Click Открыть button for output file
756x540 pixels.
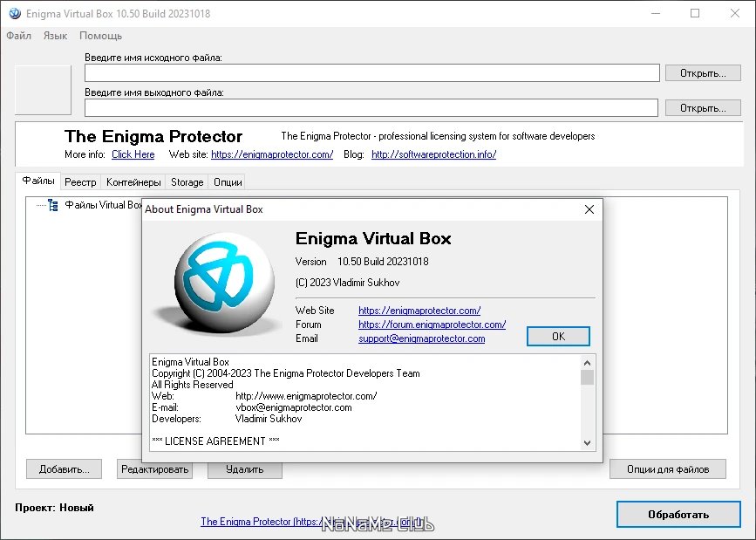(703, 107)
